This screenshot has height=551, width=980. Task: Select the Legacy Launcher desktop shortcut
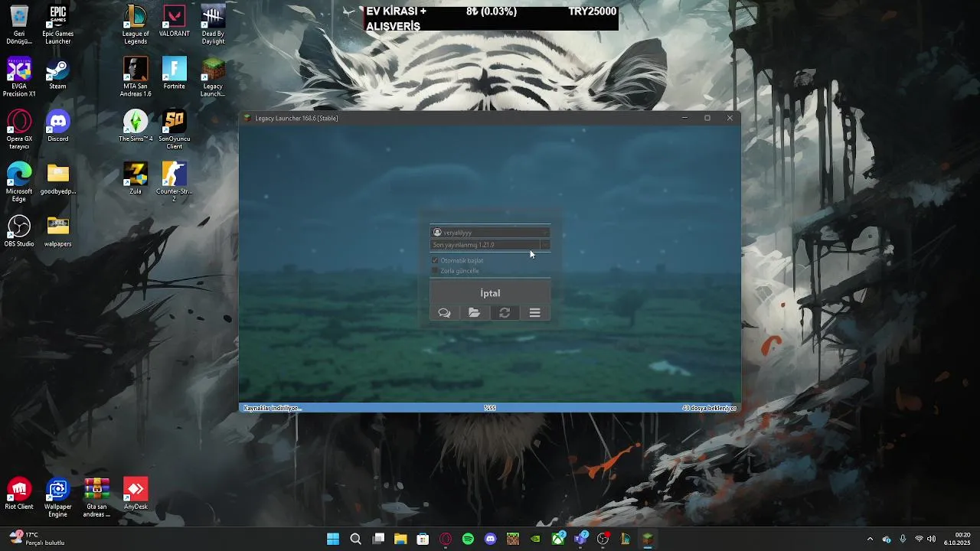pyautogui.click(x=213, y=78)
